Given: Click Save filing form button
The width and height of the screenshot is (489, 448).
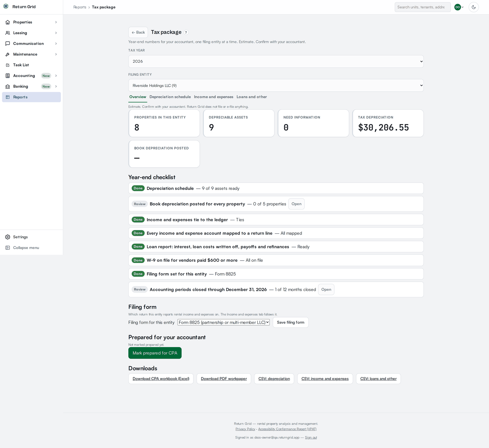Looking at the screenshot, I should tap(291, 322).
